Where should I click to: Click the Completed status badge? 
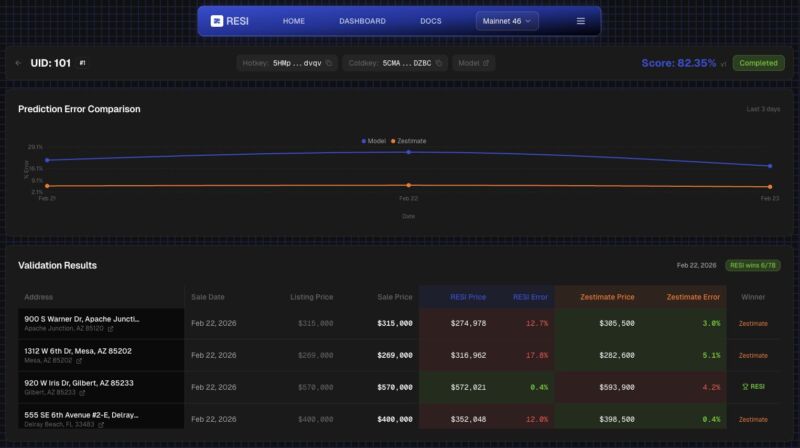758,63
